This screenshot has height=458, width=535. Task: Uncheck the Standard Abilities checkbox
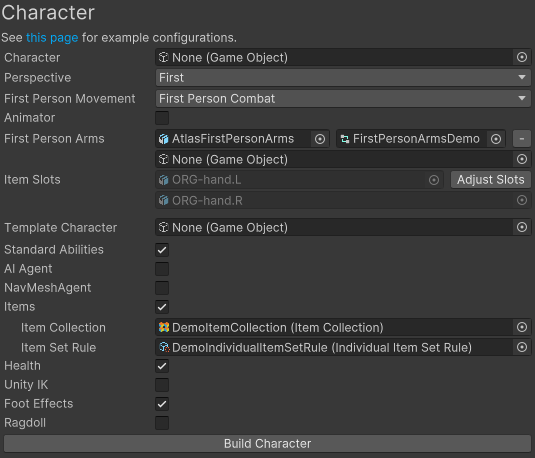[162, 250]
